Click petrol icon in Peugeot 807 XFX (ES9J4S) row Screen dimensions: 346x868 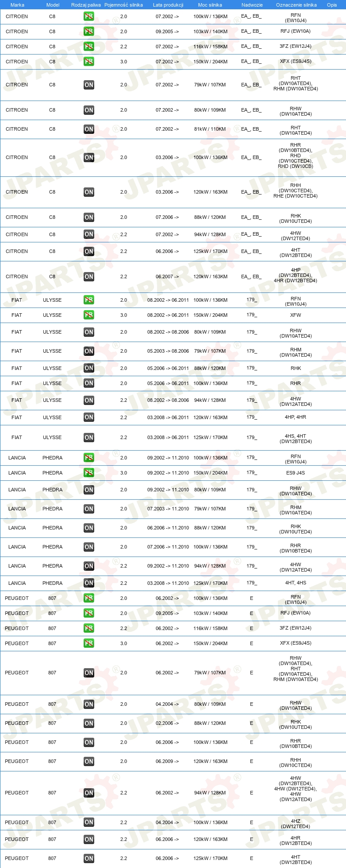coord(89,643)
